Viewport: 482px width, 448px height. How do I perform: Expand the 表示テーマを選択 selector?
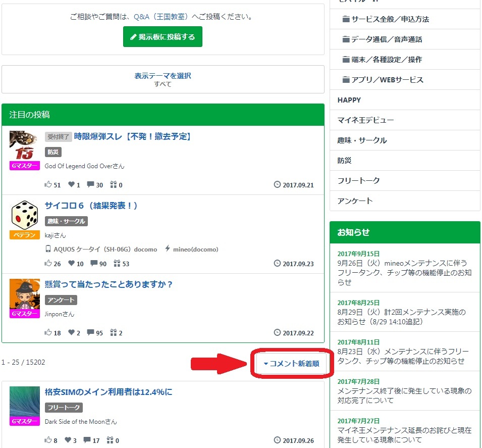click(163, 79)
